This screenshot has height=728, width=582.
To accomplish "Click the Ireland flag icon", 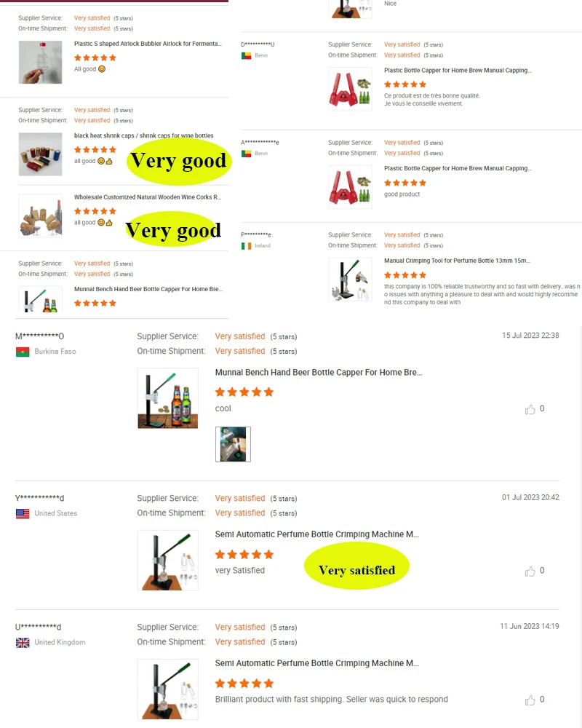I will point(246,245).
